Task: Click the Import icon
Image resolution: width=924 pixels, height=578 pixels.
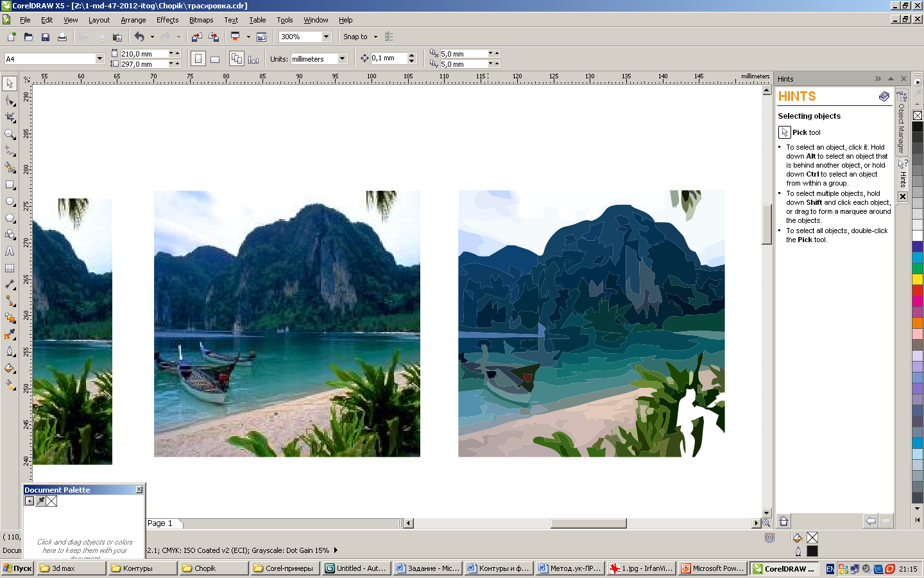Action: 197,37
